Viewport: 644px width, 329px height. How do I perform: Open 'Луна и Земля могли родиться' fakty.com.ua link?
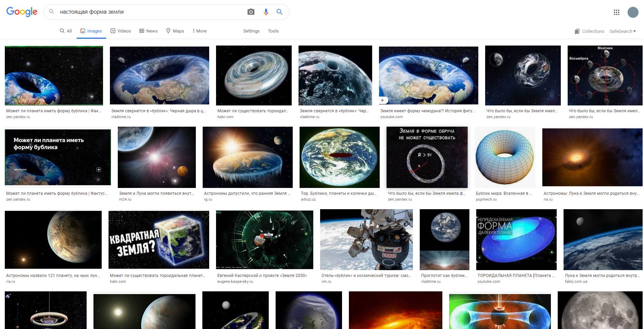(602, 276)
